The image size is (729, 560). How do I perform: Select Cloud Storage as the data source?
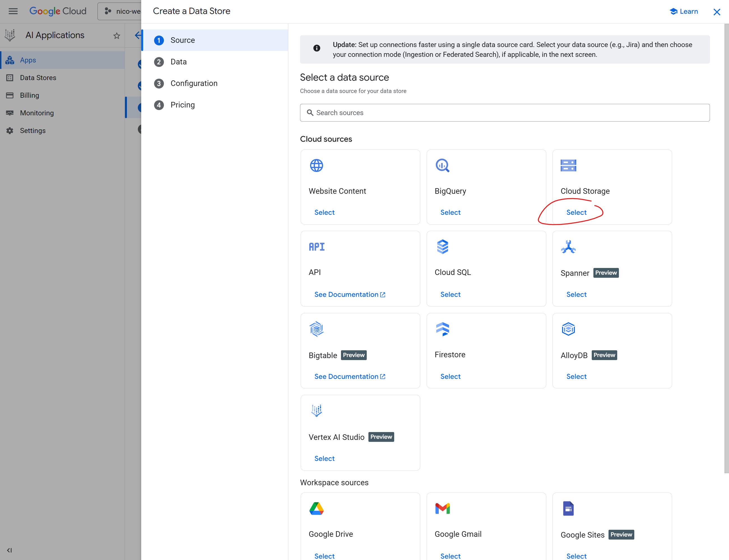click(x=576, y=212)
